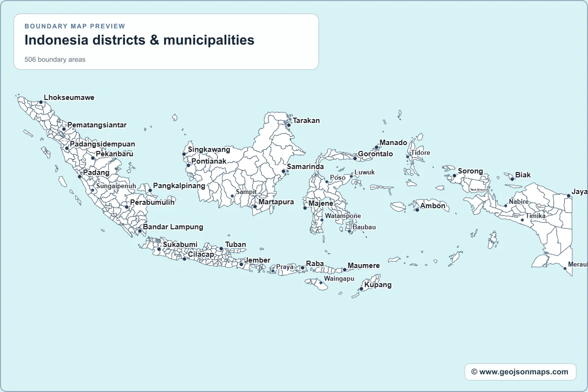Click the Gorontalo label
The width and height of the screenshot is (588, 392).
tap(376, 154)
